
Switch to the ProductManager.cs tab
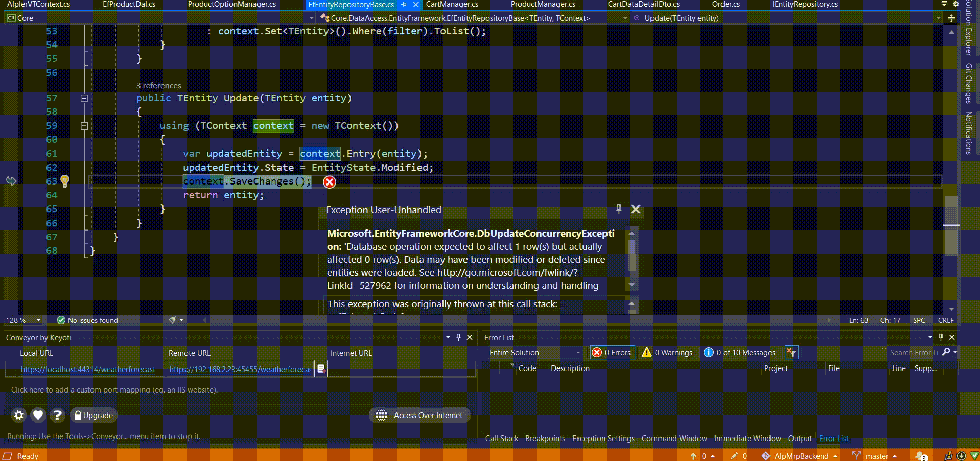pos(543,4)
